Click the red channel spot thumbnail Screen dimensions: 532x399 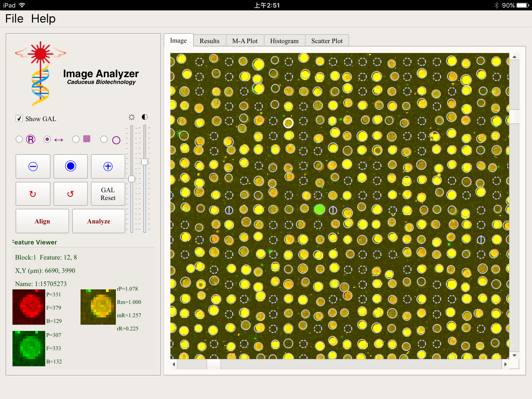(29, 307)
